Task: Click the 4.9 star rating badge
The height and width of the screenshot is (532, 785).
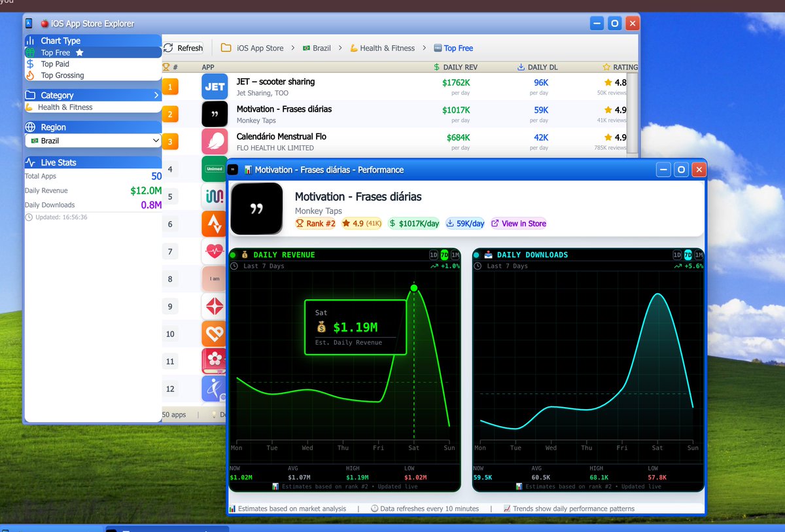Action: [362, 223]
